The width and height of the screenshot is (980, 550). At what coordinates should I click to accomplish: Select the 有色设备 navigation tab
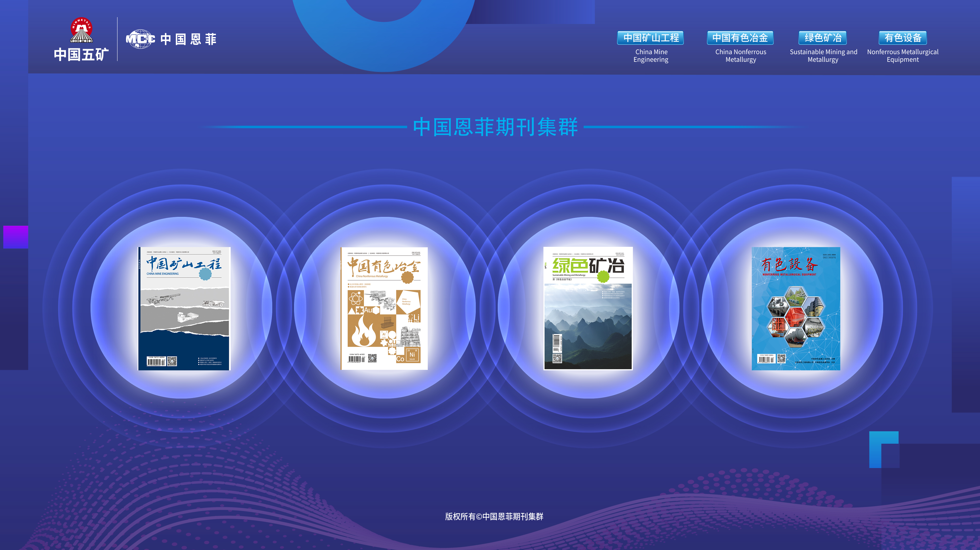902,38
